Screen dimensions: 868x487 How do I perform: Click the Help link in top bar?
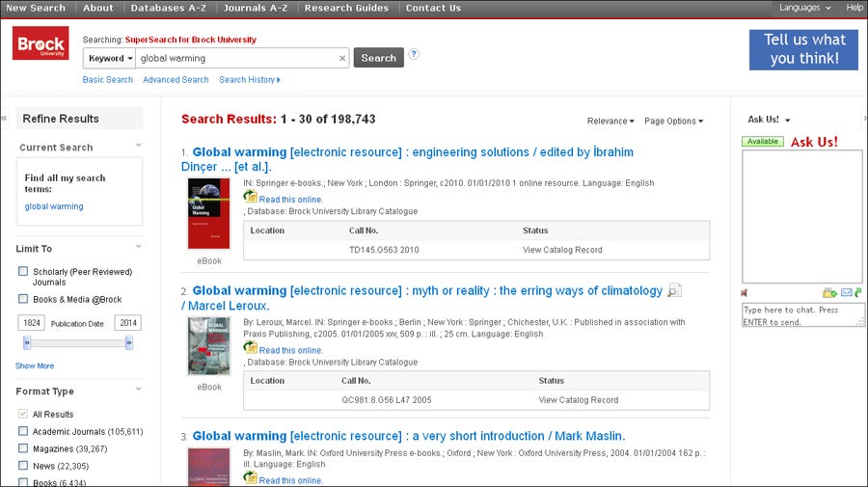pyautogui.click(x=854, y=8)
